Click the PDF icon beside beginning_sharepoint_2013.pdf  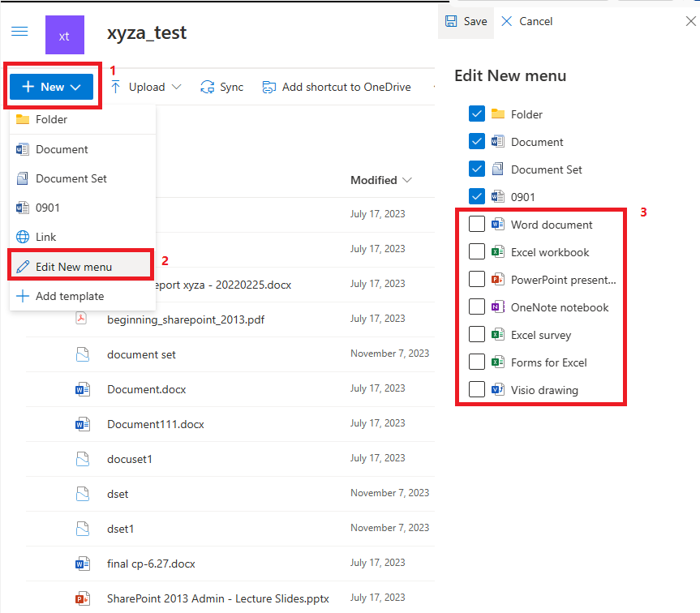coord(82,319)
